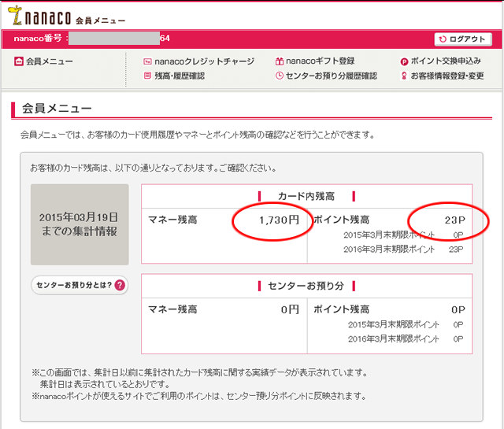Open ポイント交換申込み menu item
This screenshot has height=429, width=504.
[446, 61]
